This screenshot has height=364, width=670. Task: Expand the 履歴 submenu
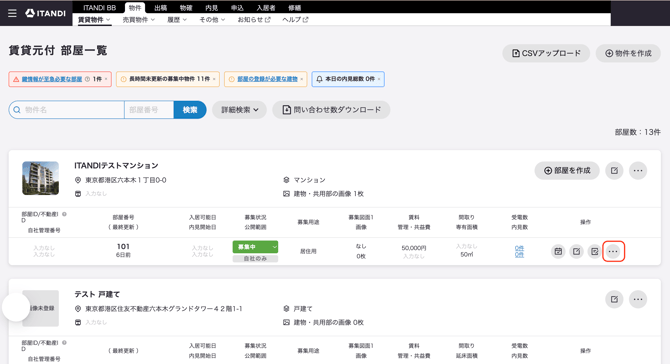[x=176, y=20]
